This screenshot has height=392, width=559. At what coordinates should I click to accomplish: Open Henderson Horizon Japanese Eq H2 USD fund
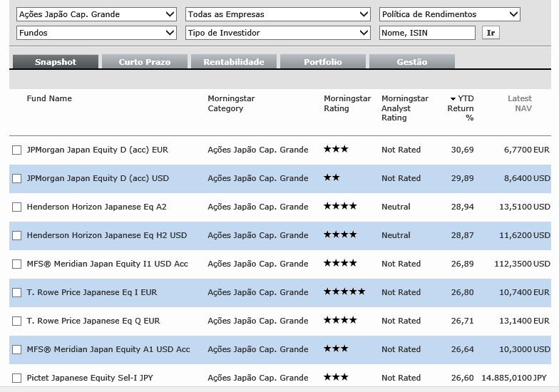[x=107, y=235]
